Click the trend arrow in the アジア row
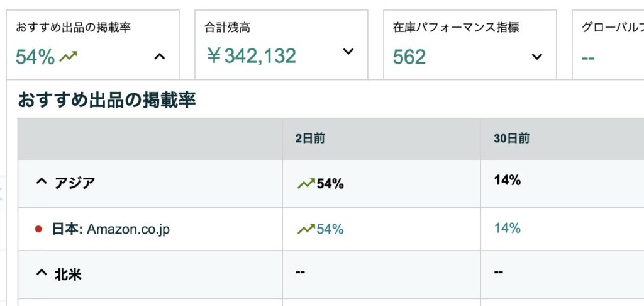Image resolution: width=644 pixels, height=306 pixels. pos(306,183)
